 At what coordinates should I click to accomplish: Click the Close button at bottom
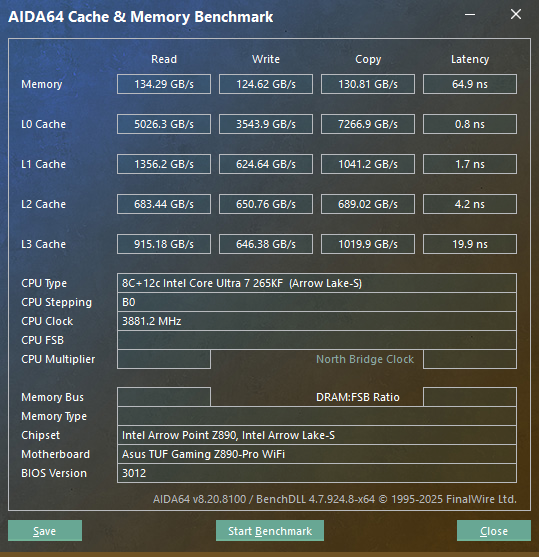(x=494, y=531)
